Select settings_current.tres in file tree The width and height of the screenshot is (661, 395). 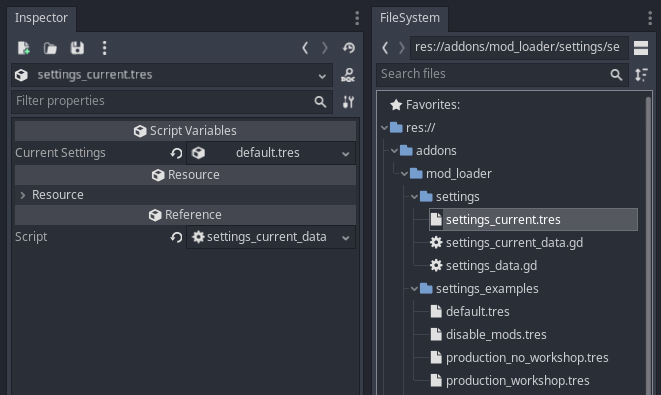pyautogui.click(x=533, y=220)
